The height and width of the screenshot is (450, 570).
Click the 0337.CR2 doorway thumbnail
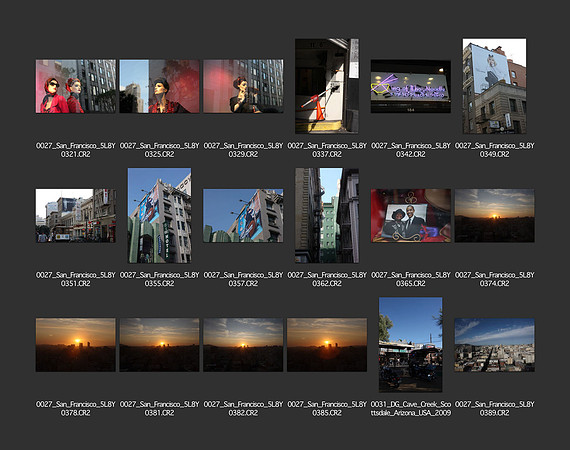[x=327, y=86]
